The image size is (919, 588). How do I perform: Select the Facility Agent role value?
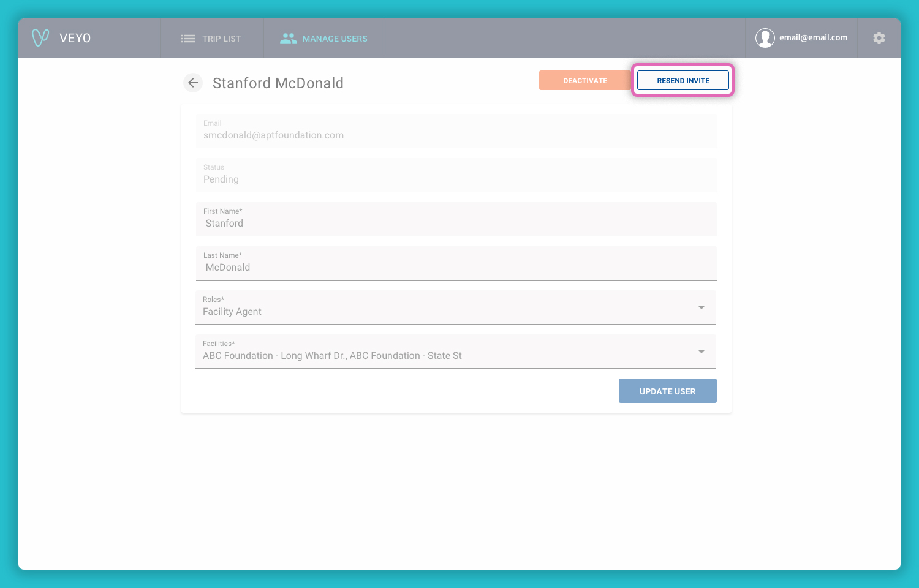point(232,311)
